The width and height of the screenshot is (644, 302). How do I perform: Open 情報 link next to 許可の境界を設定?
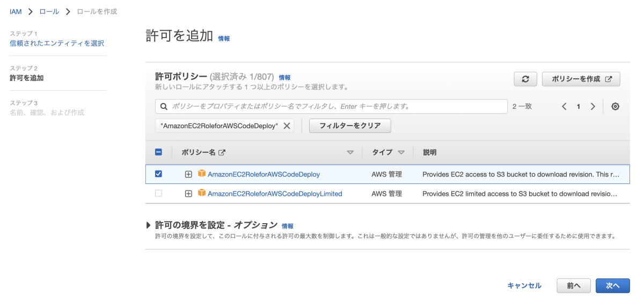(x=288, y=226)
